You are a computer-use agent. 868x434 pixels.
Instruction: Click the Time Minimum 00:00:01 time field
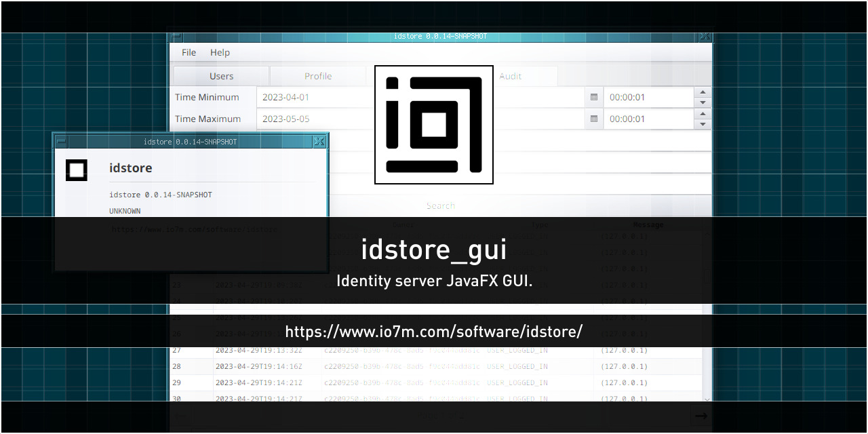(x=649, y=97)
